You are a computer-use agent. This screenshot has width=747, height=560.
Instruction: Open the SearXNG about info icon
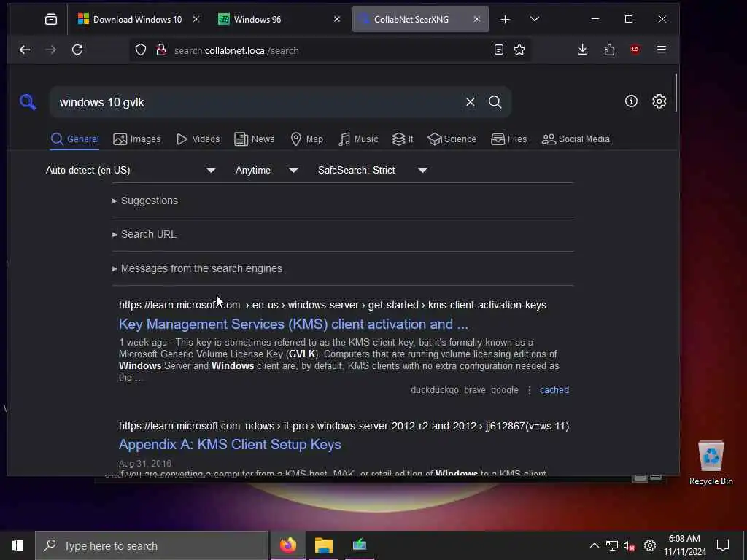click(x=631, y=101)
